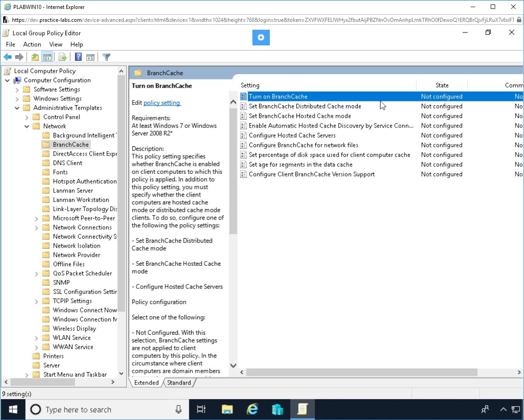524x420 pixels.
Task: Switch to the Standard tab
Action: click(x=179, y=383)
